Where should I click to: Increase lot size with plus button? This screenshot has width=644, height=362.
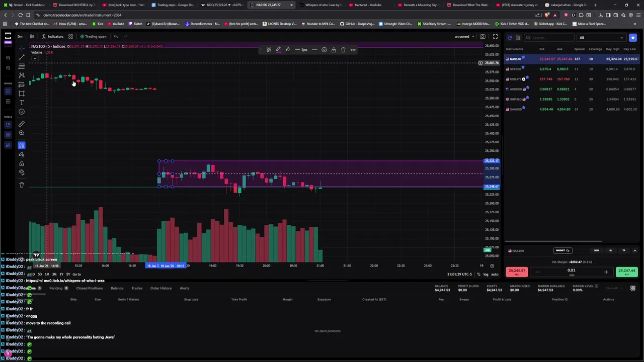click(x=606, y=272)
